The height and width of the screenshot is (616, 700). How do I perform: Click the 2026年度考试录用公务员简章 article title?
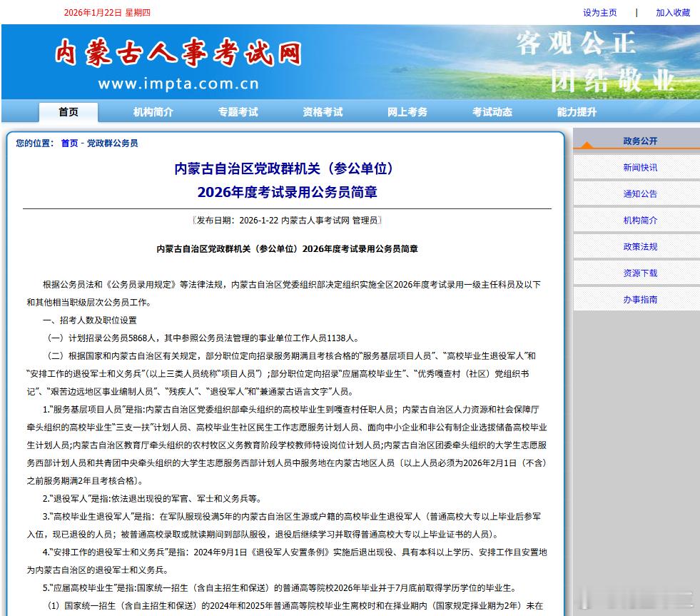[x=288, y=191]
